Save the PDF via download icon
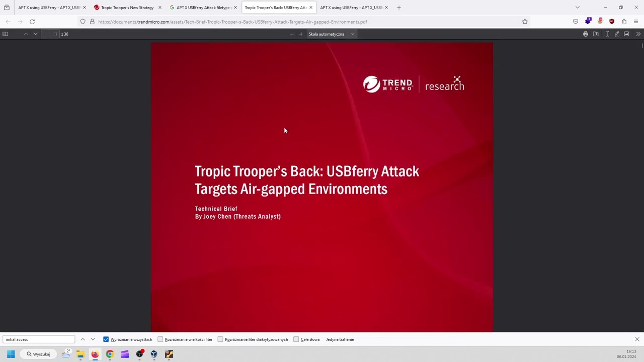The height and width of the screenshot is (362, 644). (x=596, y=34)
